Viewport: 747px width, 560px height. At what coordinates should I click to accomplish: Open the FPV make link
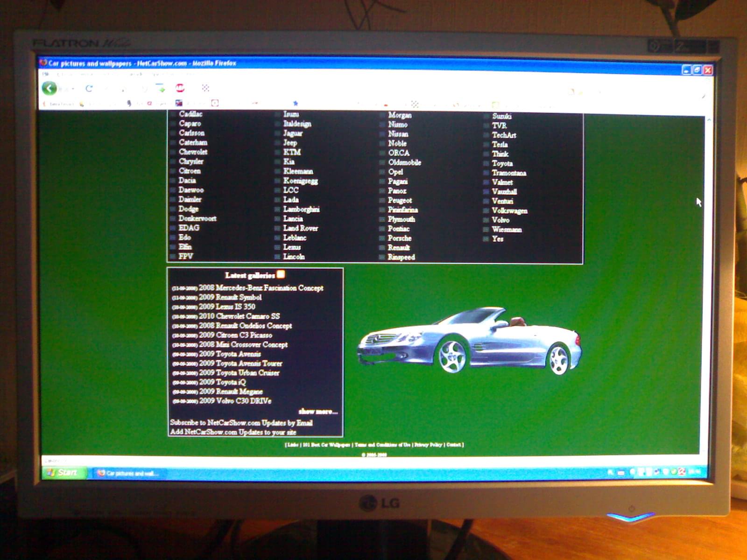point(185,256)
